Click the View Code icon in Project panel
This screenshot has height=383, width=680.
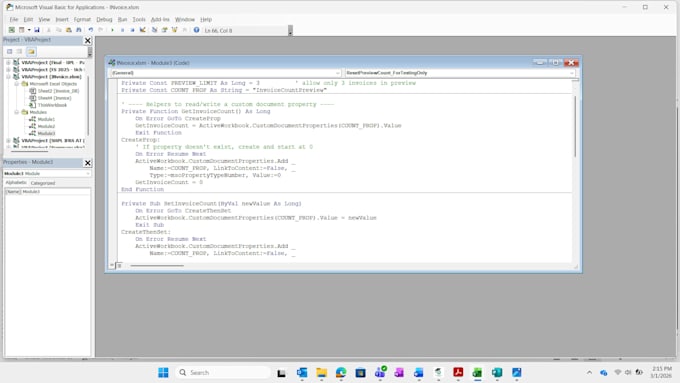(x=10, y=51)
